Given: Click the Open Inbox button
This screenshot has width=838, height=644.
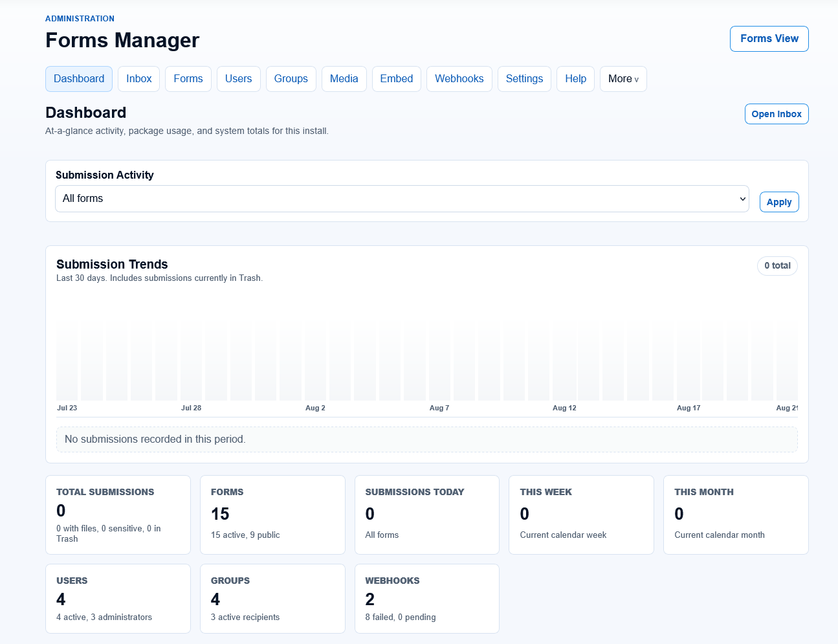Looking at the screenshot, I should [777, 114].
